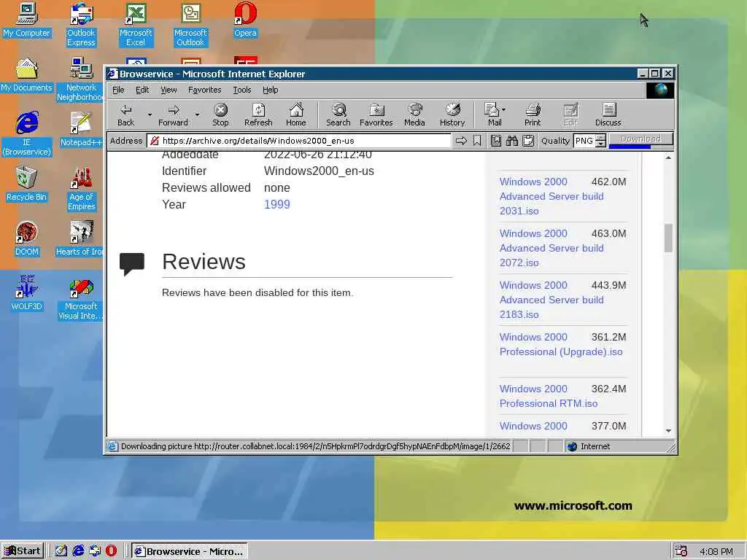Select the My Computer desktop icon
This screenshot has width=747, height=560.
point(27,20)
